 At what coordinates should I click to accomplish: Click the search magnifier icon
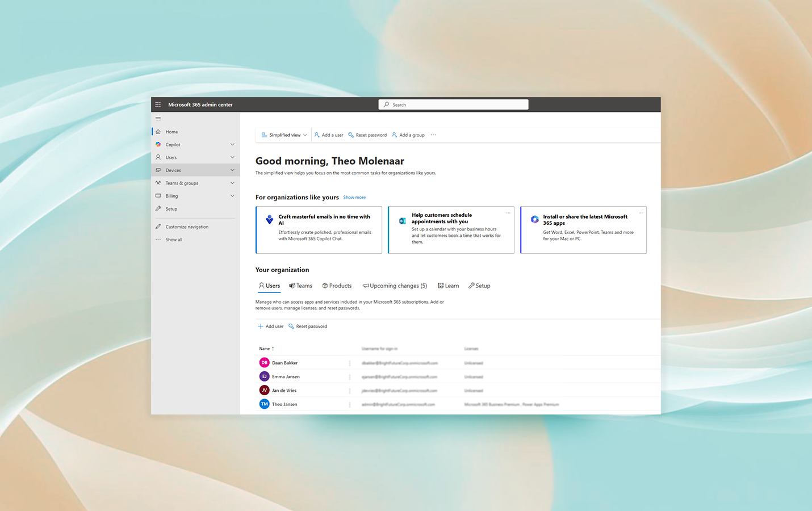click(387, 104)
